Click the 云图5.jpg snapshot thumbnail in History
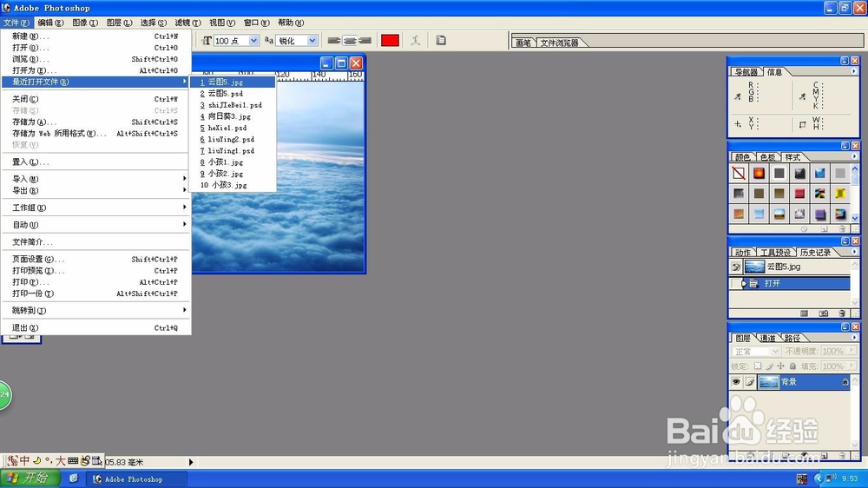 (754, 267)
